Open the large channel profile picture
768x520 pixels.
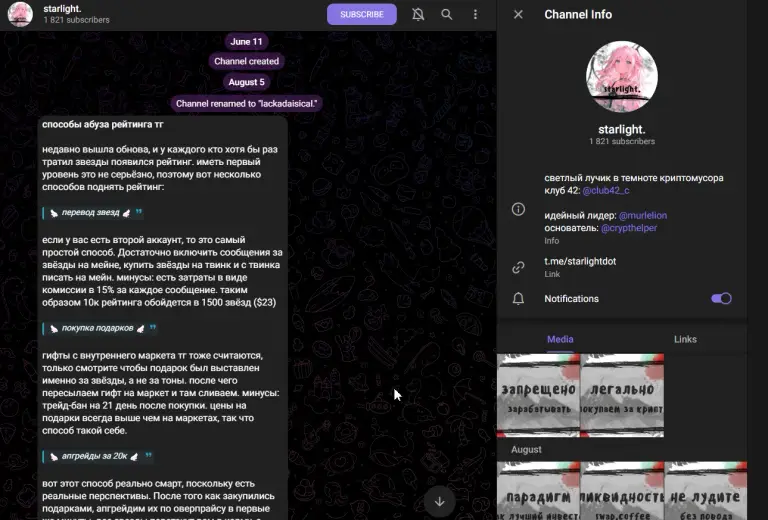622,76
